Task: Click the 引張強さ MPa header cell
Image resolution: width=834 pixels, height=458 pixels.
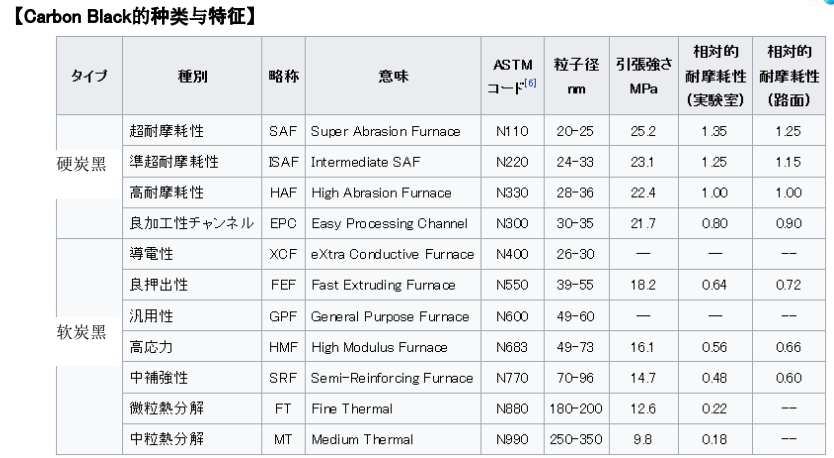Action: [644, 76]
